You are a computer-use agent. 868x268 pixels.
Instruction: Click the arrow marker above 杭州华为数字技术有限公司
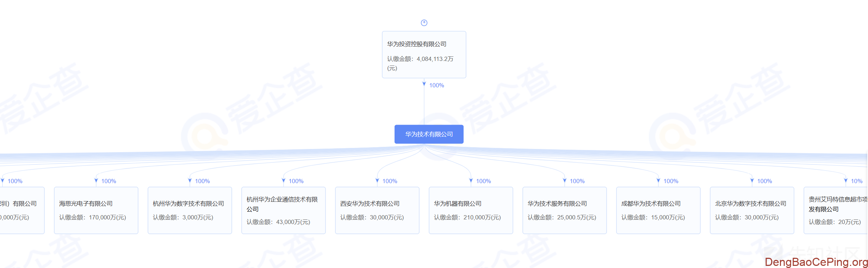pyautogui.click(x=190, y=181)
